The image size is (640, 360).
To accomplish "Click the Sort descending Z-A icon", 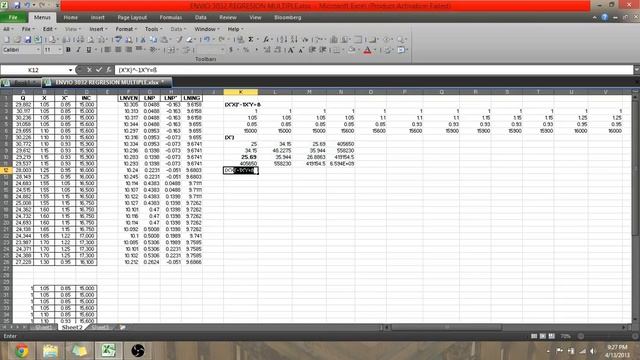I will [x=294, y=40].
